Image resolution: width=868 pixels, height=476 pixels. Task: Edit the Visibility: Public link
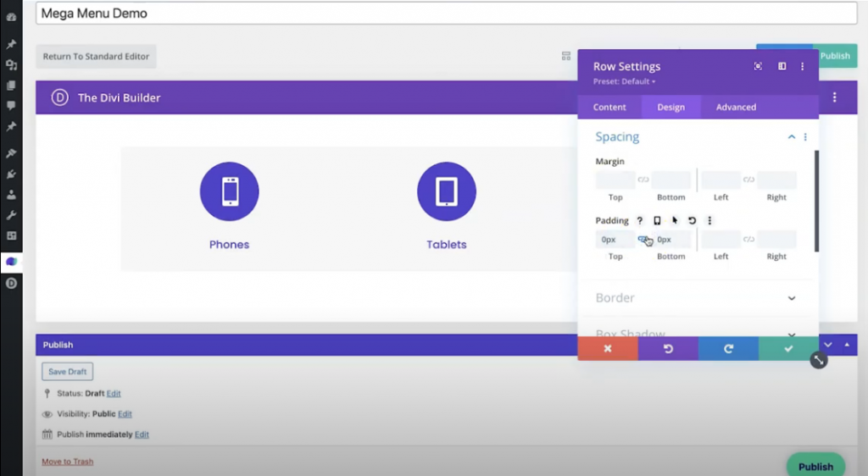click(x=125, y=414)
